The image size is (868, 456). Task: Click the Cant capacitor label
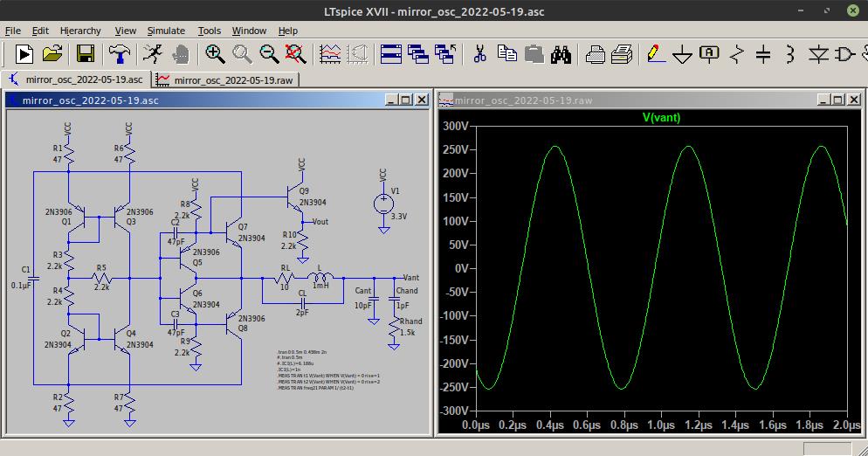click(x=363, y=290)
